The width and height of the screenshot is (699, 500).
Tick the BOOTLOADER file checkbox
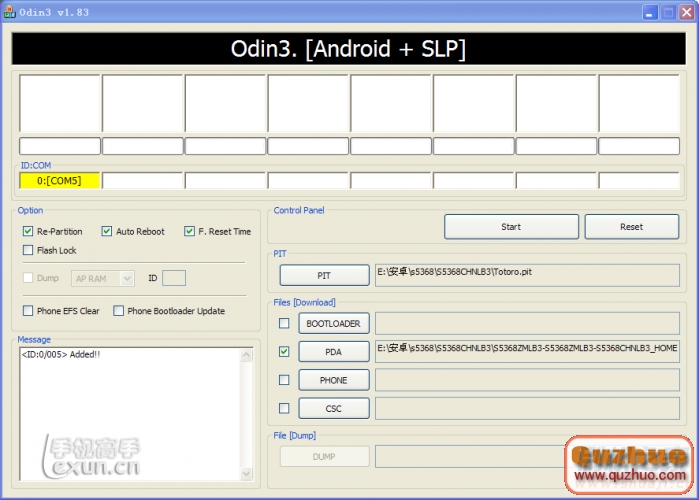coord(284,323)
